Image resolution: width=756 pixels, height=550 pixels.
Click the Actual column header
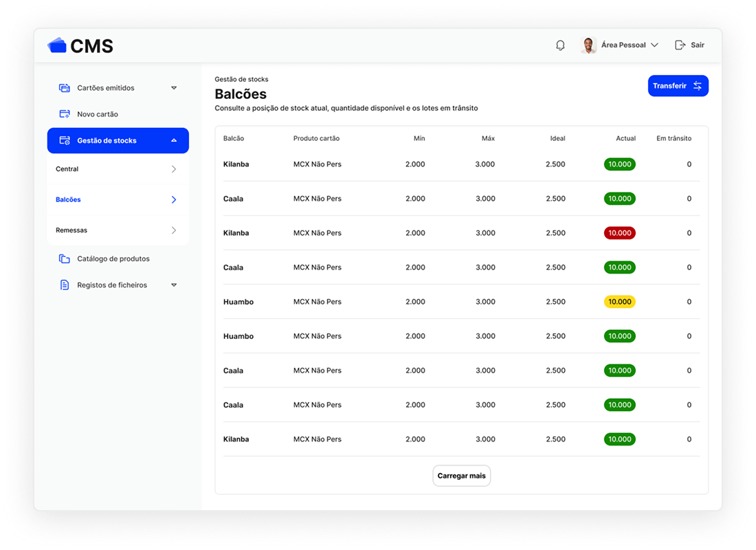625,139
